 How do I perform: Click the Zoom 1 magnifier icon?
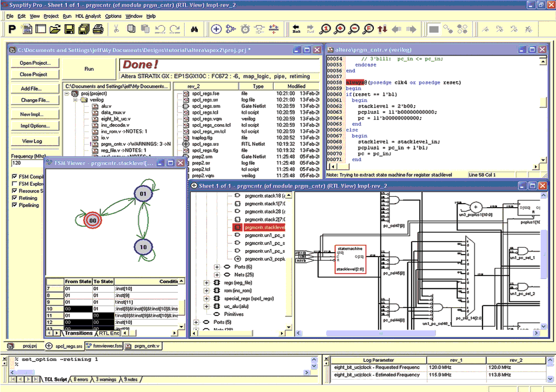pyautogui.click(x=326, y=29)
